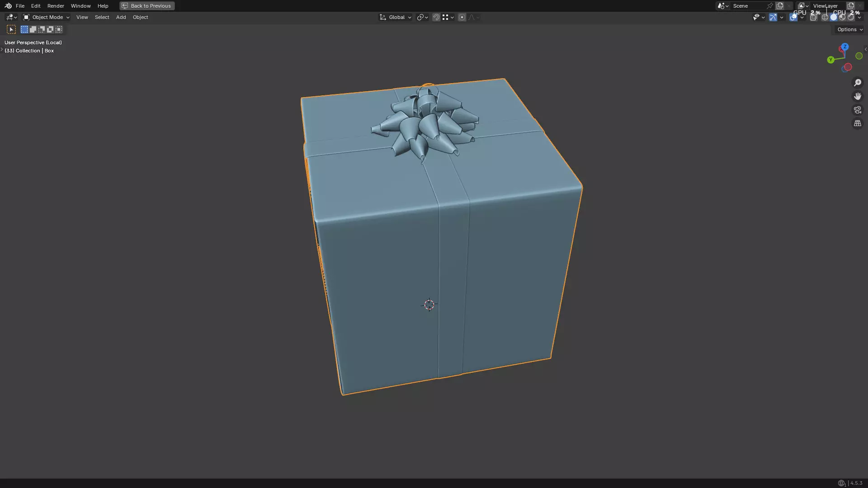Switch perspective/orthographic grid icon
Image resolution: width=868 pixels, height=488 pixels.
[x=858, y=123]
